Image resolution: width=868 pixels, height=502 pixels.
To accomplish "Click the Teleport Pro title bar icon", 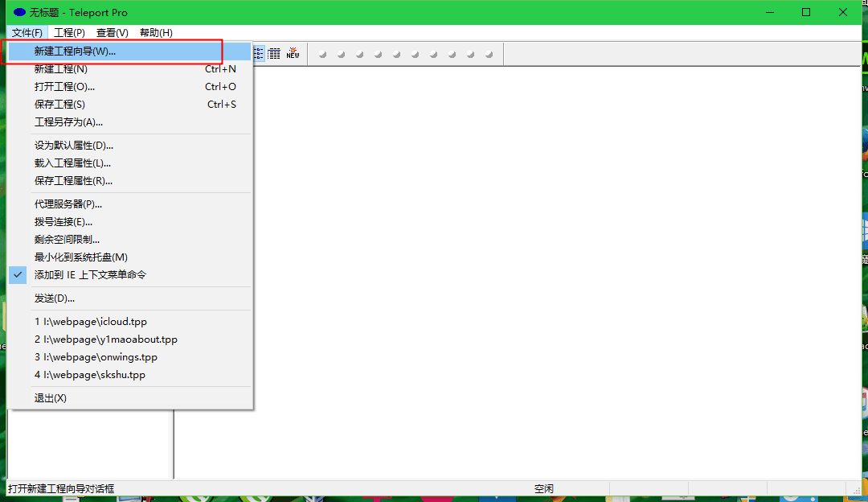I will tap(19, 12).
